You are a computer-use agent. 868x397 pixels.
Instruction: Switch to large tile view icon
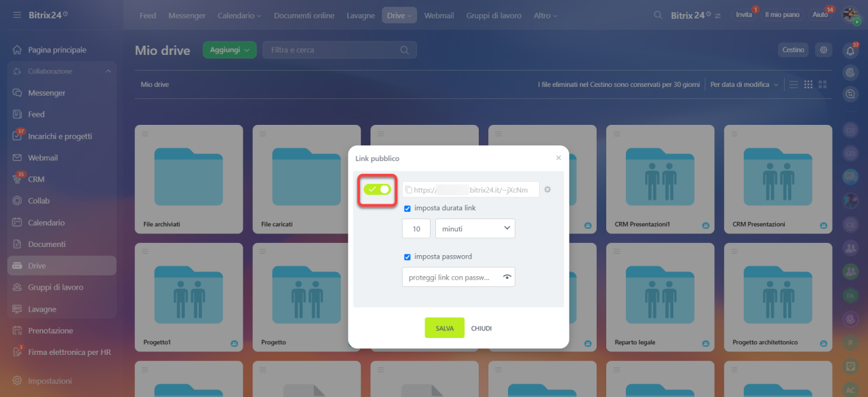point(823,85)
